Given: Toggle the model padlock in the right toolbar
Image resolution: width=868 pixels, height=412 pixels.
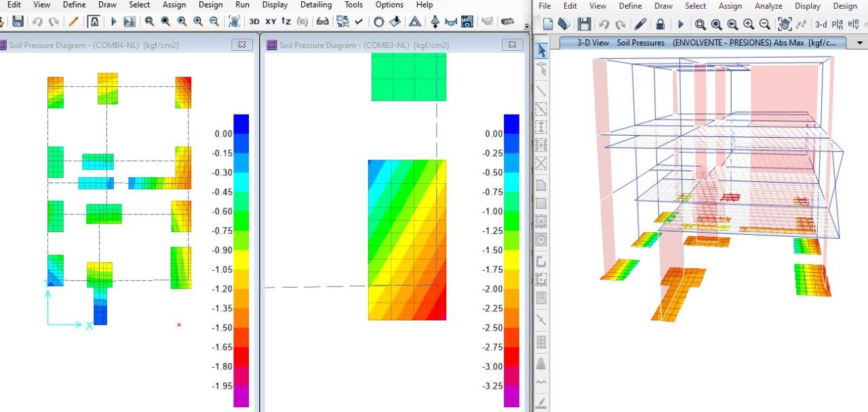Looking at the screenshot, I should (660, 24).
